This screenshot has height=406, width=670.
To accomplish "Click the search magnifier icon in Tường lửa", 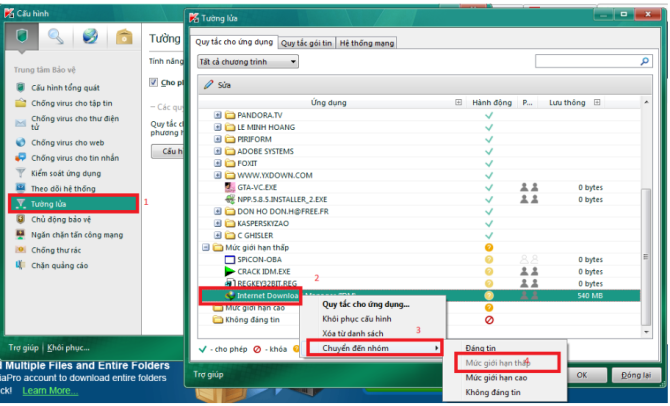I will click(644, 62).
